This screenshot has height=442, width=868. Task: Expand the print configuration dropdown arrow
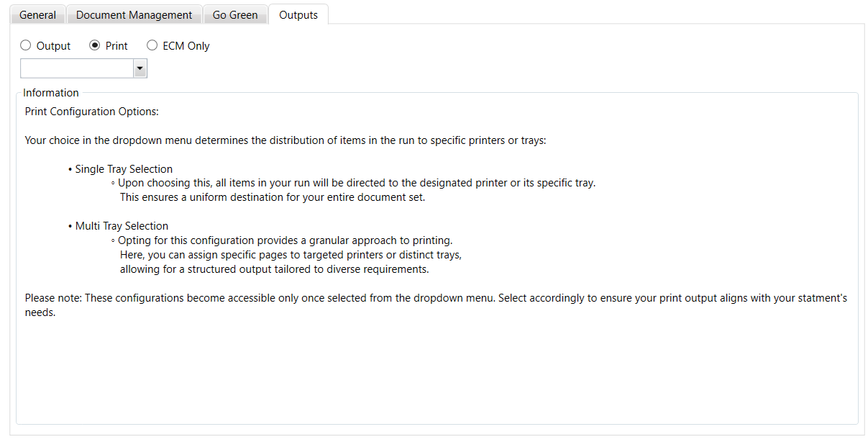click(140, 68)
